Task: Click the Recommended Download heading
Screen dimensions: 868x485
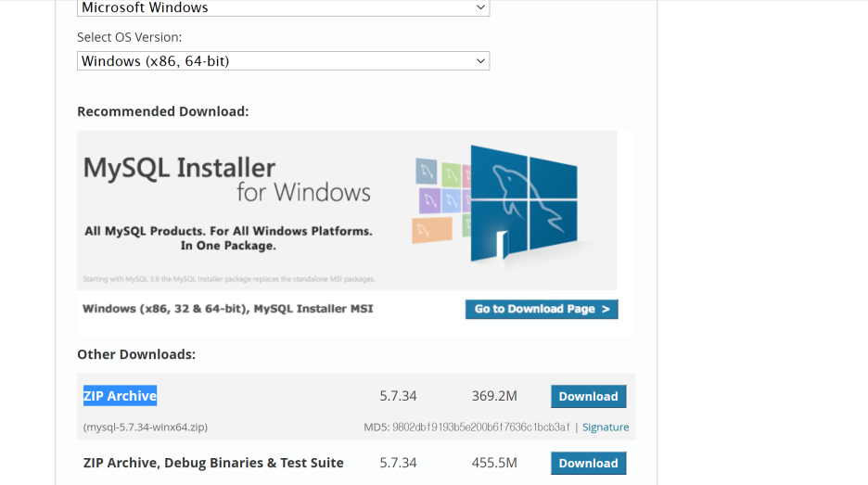Action: (163, 111)
